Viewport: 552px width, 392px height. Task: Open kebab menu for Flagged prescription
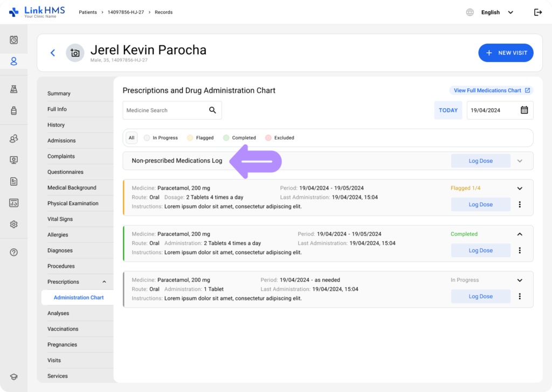click(x=520, y=205)
